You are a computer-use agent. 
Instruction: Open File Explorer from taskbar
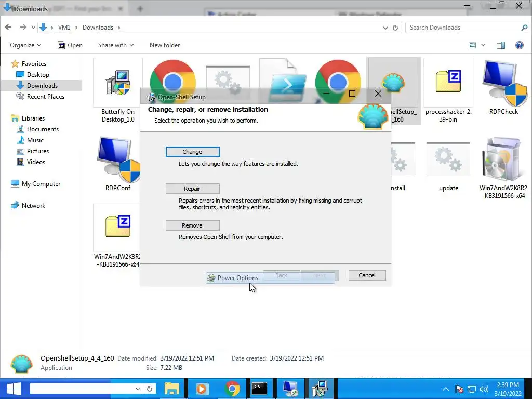point(172,389)
